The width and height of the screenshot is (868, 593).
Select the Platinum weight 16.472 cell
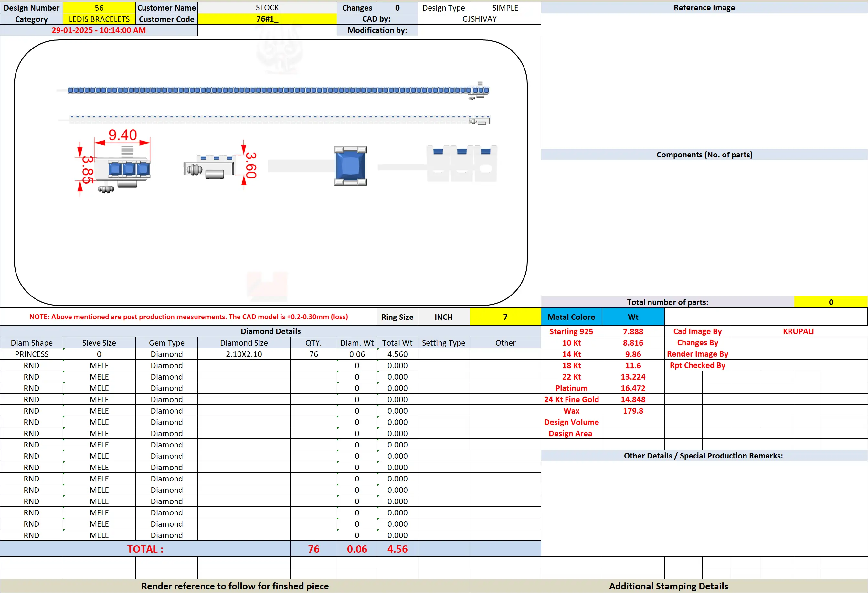pos(633,388)
